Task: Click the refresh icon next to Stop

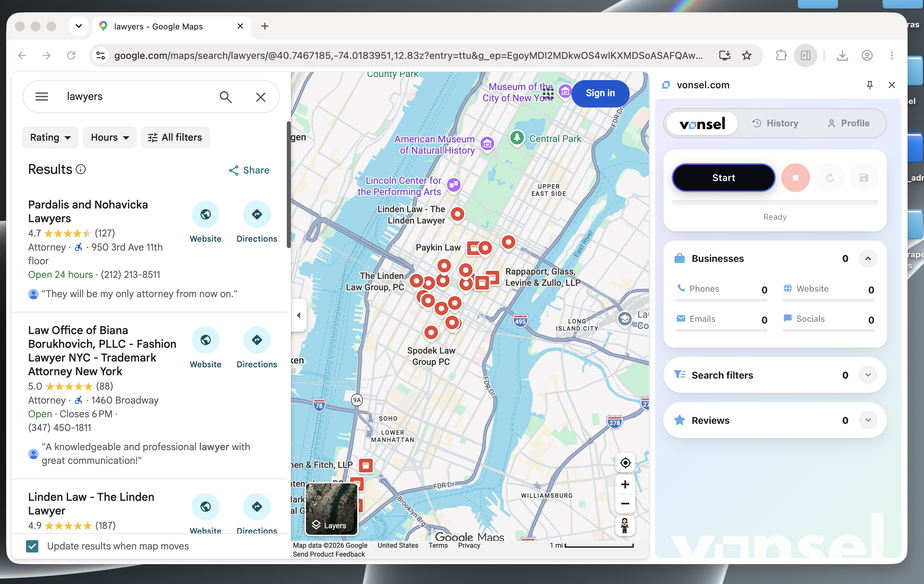Action: point(830,178)
